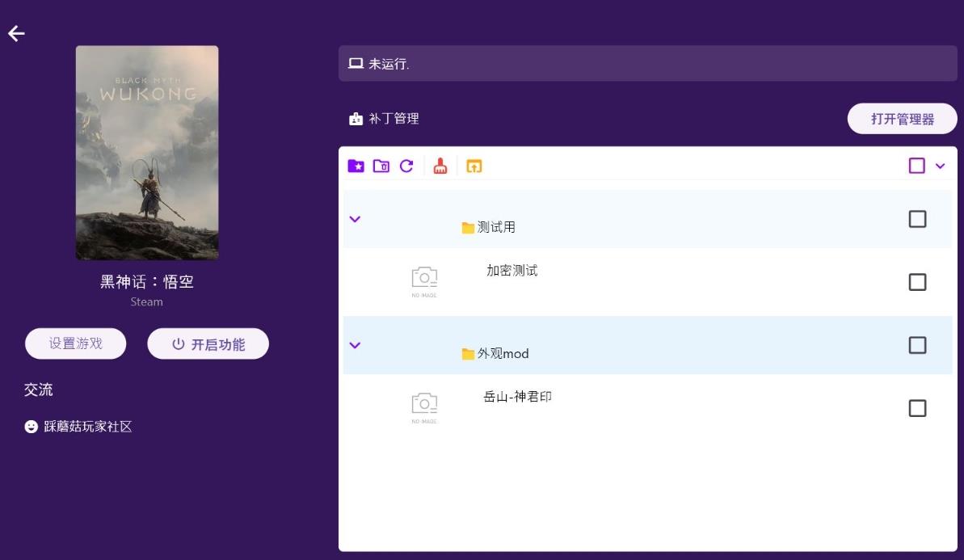Click the 未运行. status text
The image size is (964, 560).
(x=389, y=64)
